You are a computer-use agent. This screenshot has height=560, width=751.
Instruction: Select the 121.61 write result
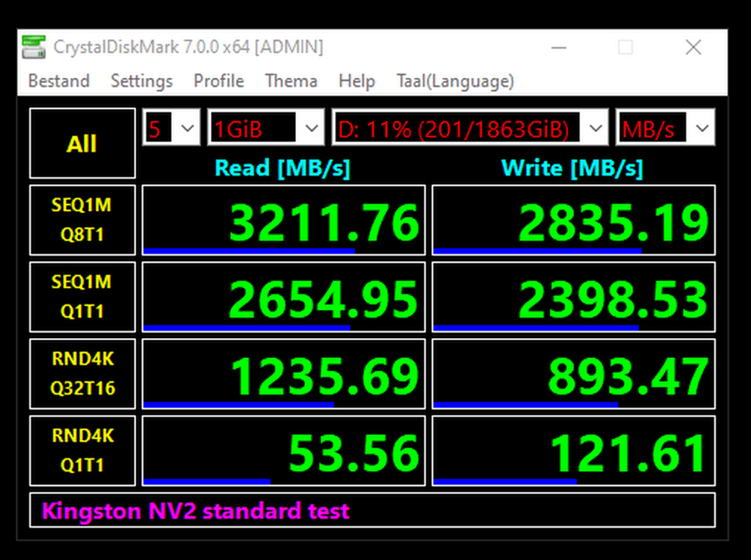coord(573,450)
